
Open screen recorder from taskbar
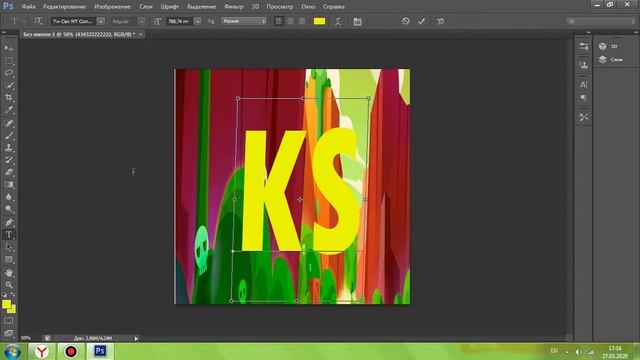pyautogui.click(x=71, y=351)
